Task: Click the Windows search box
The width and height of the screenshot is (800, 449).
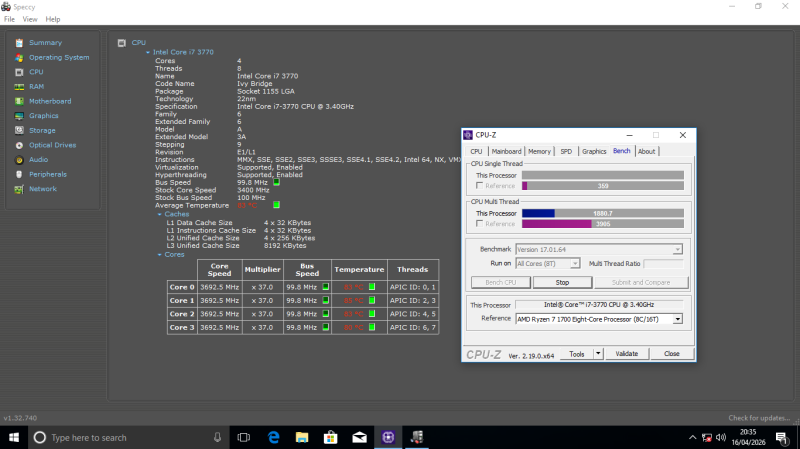Action: (x=128, y=437)
